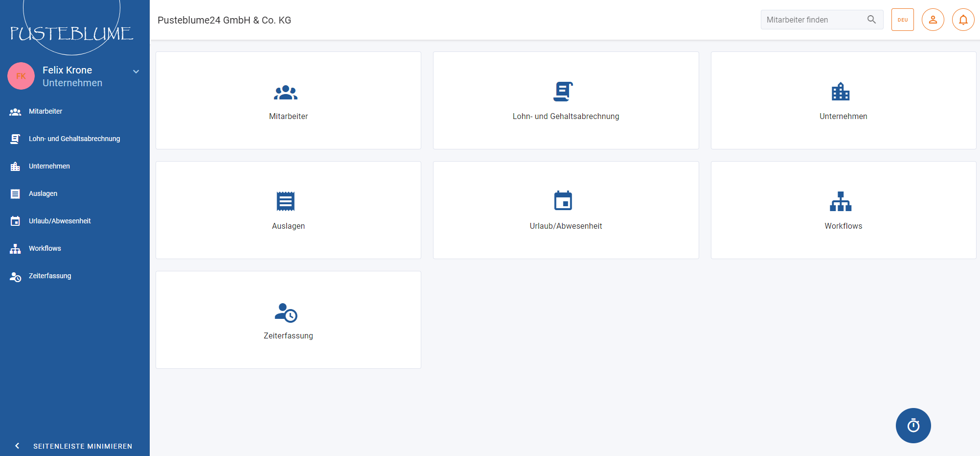Click the FK user avatar
Image resolution: width=980 pixels, height=456 pixels.
[x=21, y=76]
